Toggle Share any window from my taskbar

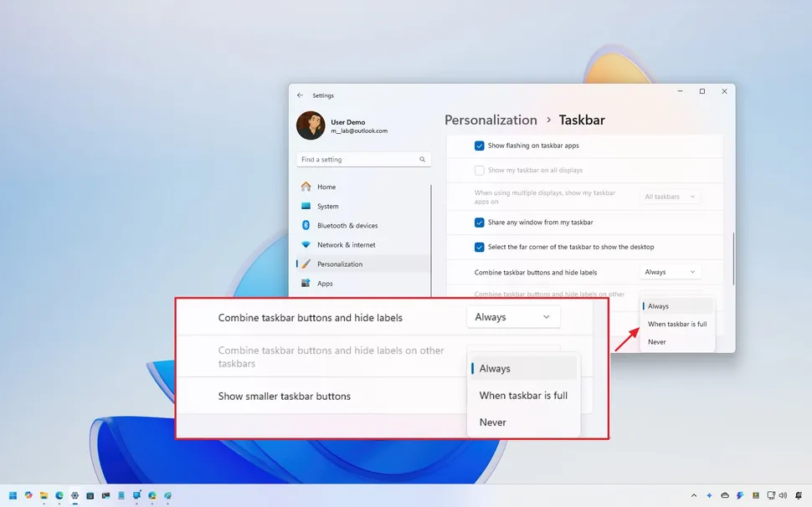click(x=480, y=223)
